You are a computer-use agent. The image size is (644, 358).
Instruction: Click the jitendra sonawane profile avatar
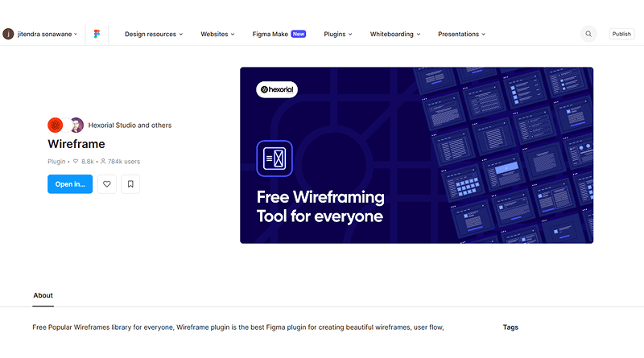[x=8, y=34]
